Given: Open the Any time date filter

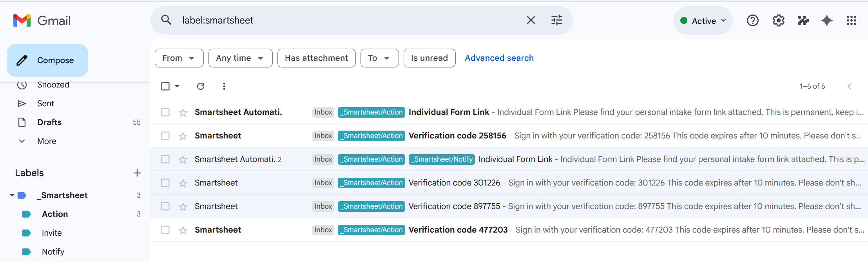Looking at the screenshot, I should (240, 58).
